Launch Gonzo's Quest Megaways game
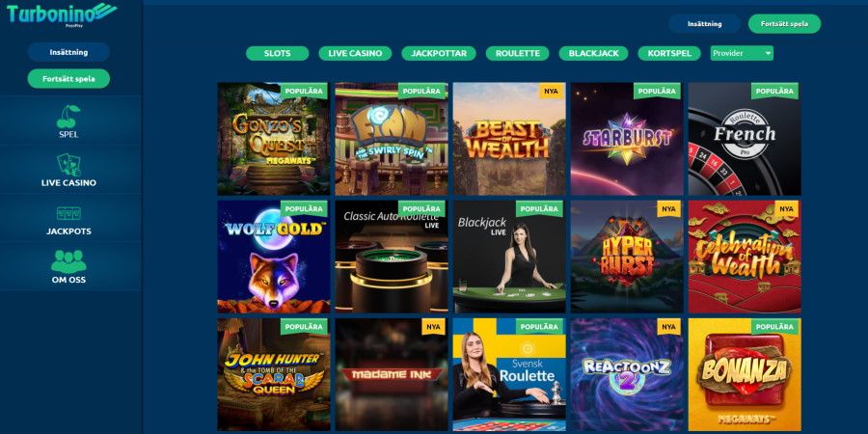Screen dimensions: 868x434 click(x=274, y=139)
